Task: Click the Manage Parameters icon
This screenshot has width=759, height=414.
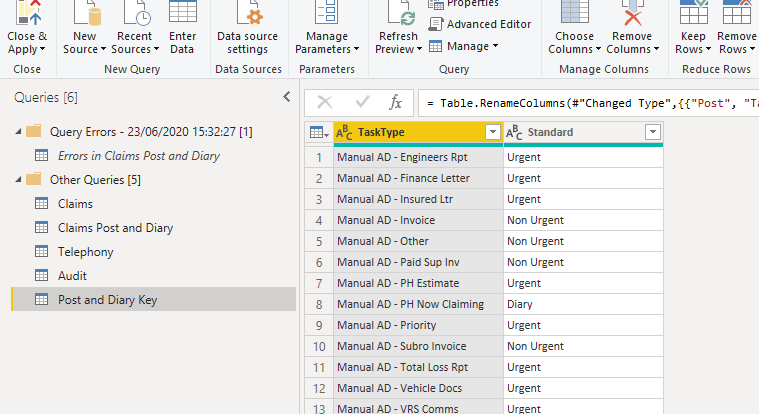Action: click(x=327, y=12)
